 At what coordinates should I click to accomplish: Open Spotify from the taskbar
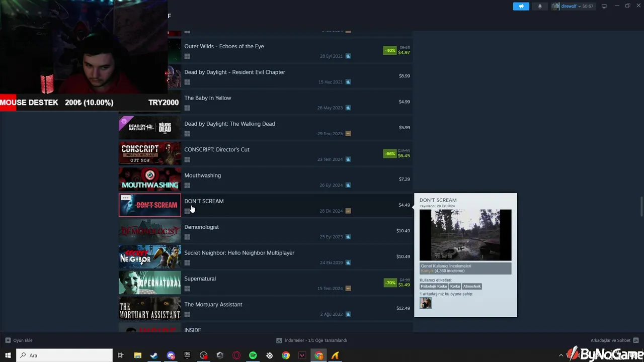(253, 355)
